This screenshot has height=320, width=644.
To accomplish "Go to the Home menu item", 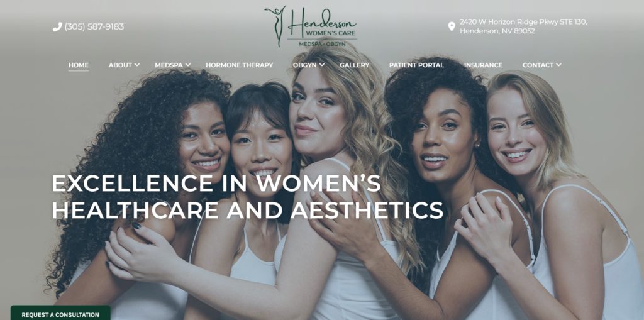I will click(79, 65).
